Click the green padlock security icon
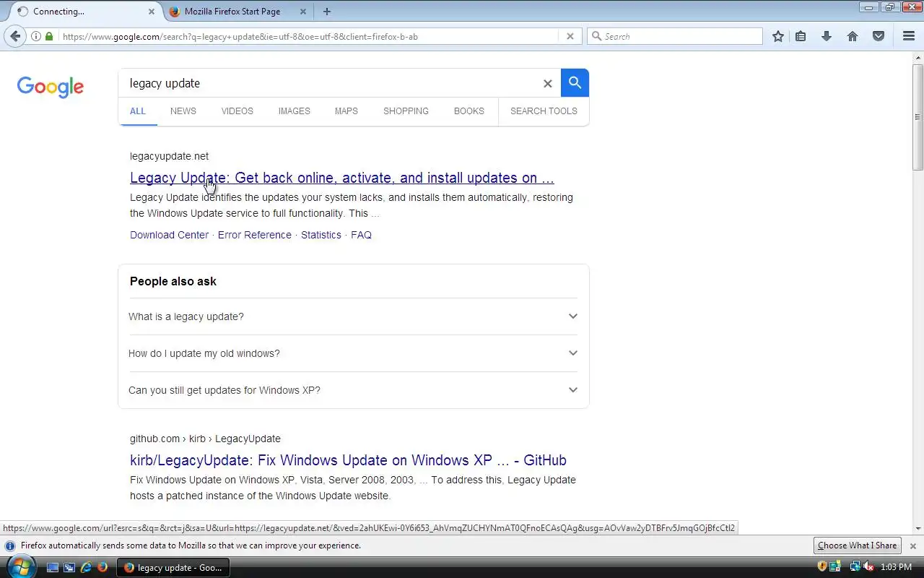924x578 pixels. point(49,36)
